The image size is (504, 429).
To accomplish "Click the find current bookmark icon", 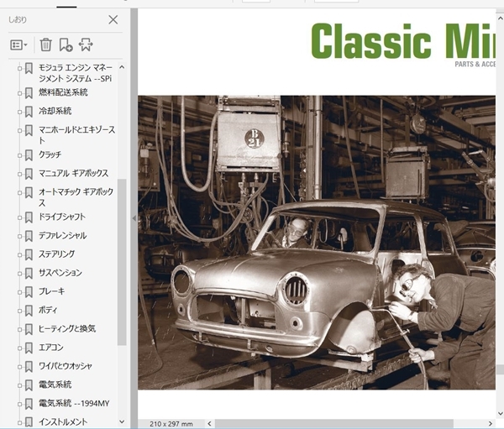I will tap(86, 44).
